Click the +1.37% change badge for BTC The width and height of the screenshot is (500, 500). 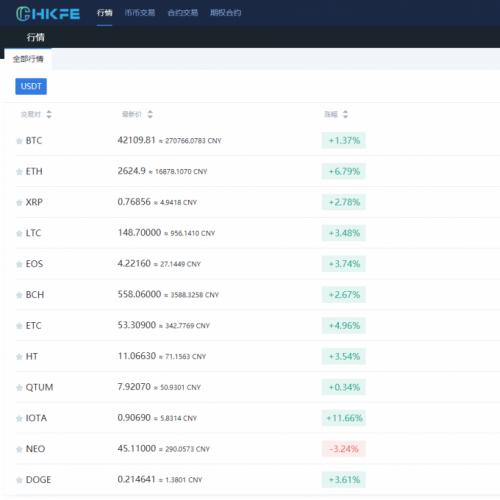[344, 140]
